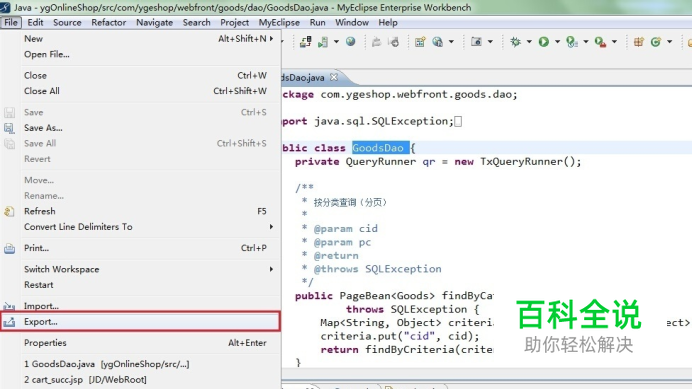This screenshot has width=692, height=389.
Task: Click the Run on Server icon
Action: [x=572, y=42]
